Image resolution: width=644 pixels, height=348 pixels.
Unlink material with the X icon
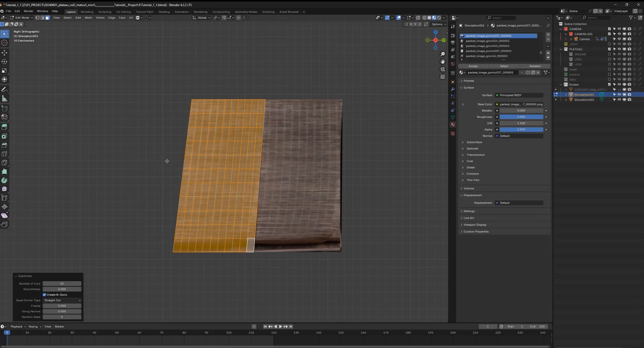point(538,73)
